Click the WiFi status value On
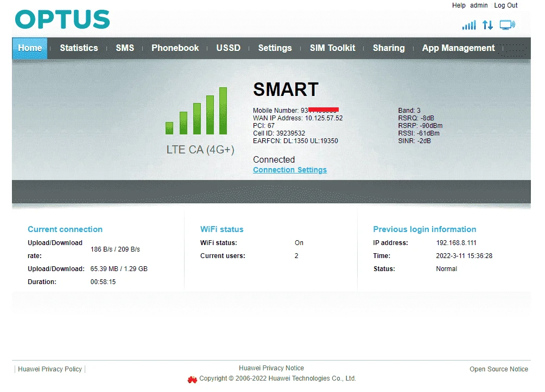This screenshot has height=392, width=545. click(299, 243)
